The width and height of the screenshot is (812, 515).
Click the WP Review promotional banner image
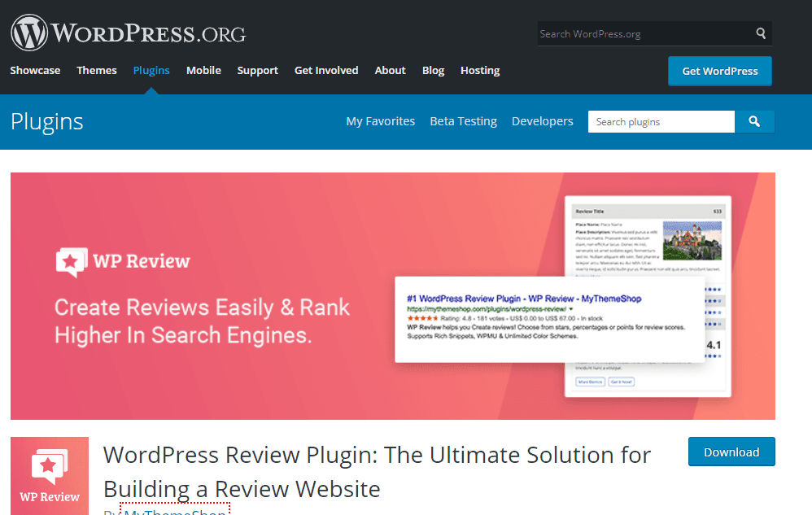pyautogui.click(x=393, y=295)
